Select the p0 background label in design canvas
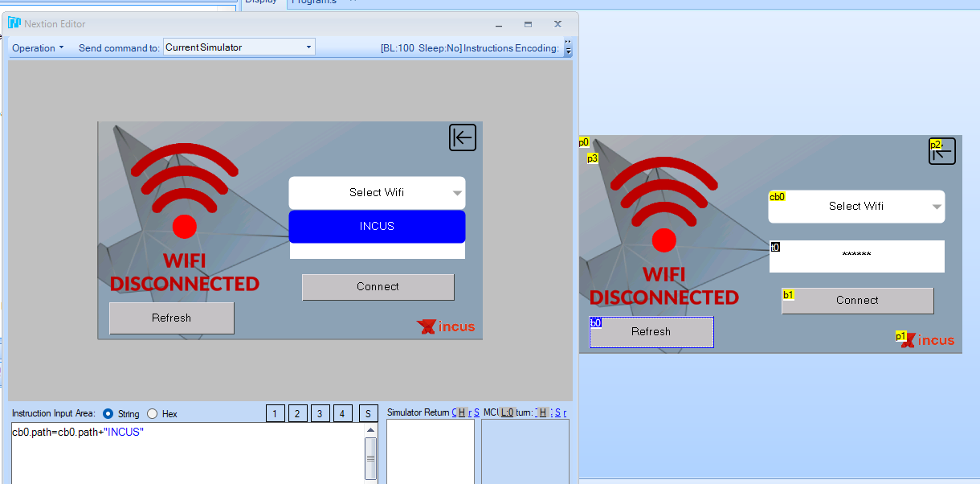The height and width of the screenshot is (484, 980). pyautogui.click(x=584, y=142)
